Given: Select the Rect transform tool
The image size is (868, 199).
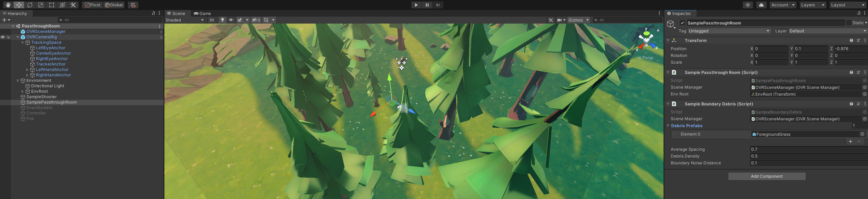Looking at the screenshot, I should [x=51, y=5].
